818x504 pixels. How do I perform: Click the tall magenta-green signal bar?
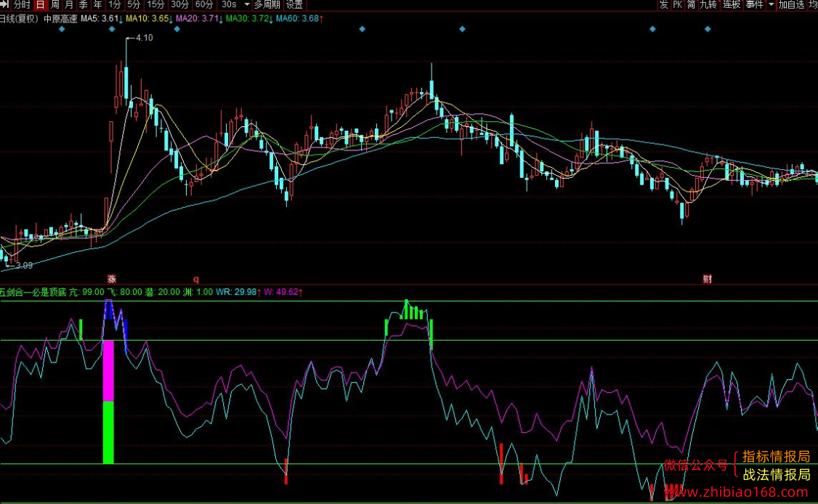108,402
